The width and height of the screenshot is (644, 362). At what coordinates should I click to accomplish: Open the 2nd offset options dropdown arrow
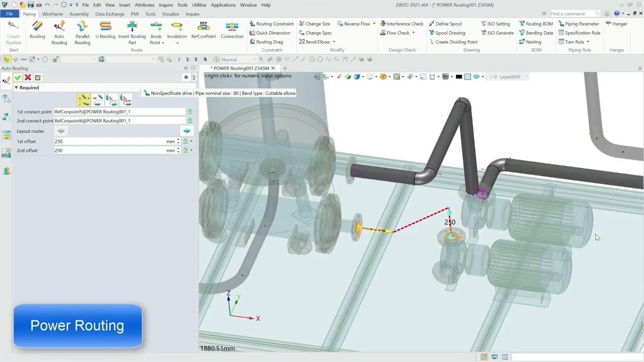click(191, 150)
